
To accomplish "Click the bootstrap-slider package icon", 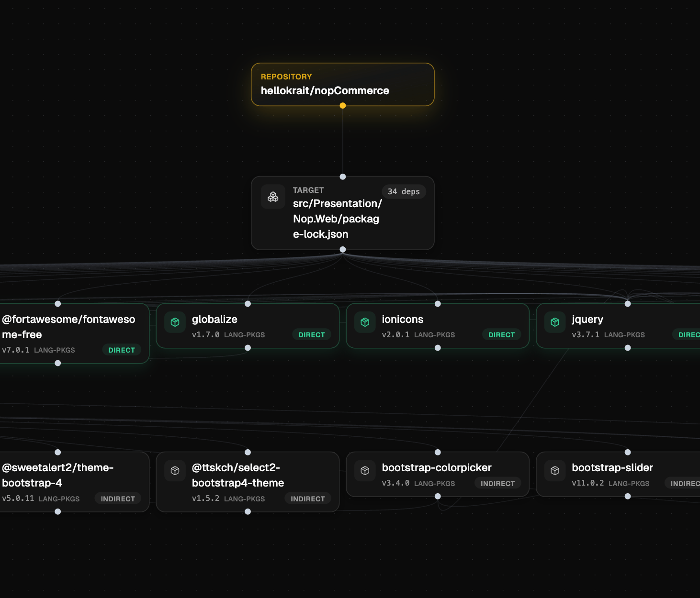I will click(555, 471).
